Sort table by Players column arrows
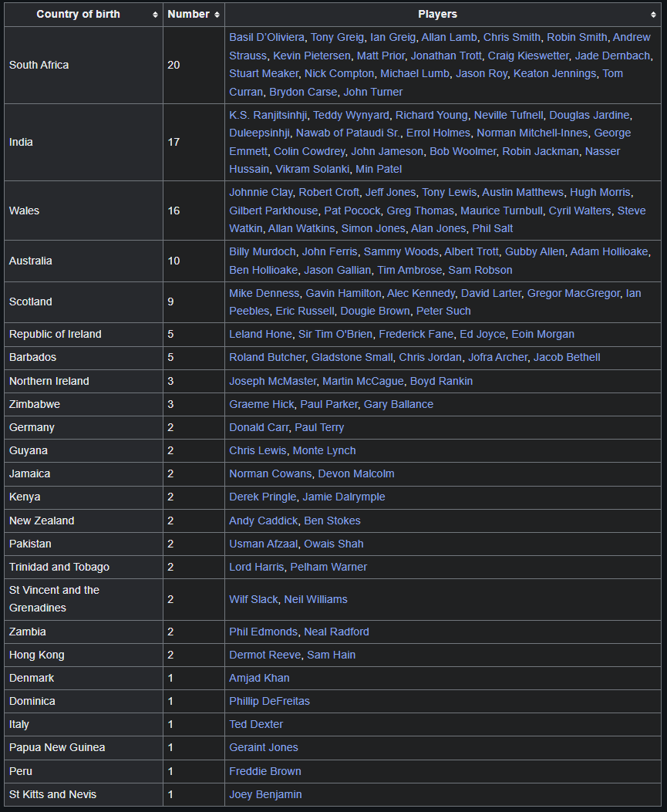This screenshot has height=812, width=667. click(654, 15)
